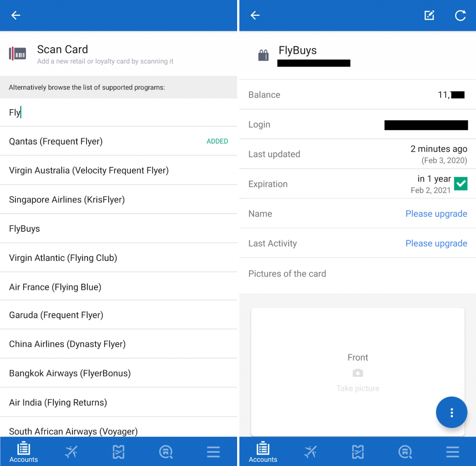This screenshot has width=476, height=466.
Task: Select Air India (Flying Returns)
Action: click(x=119, y=402)
